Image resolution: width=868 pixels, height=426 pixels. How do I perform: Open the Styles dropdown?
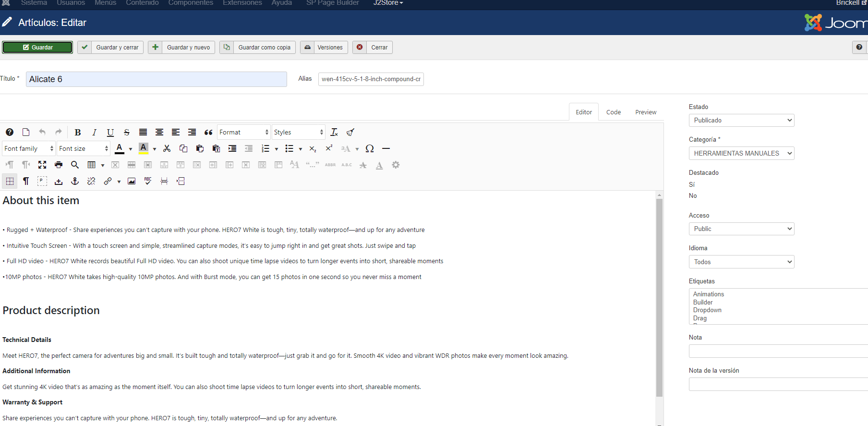(299, 132)
